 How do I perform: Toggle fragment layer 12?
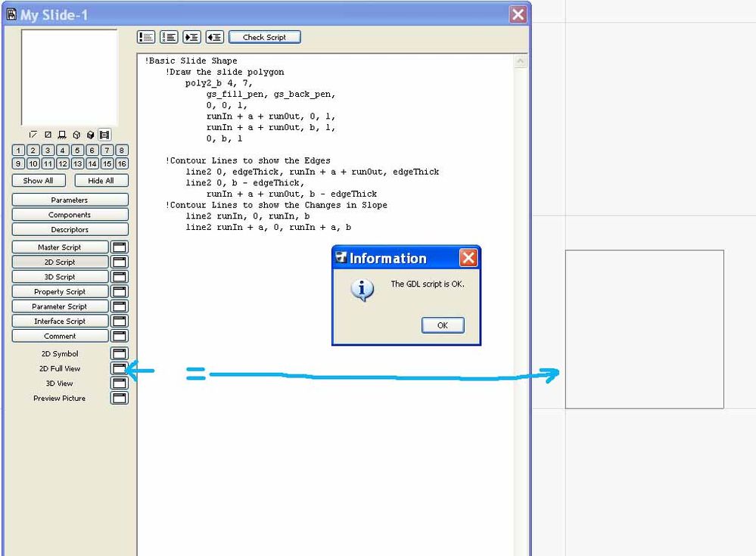click(x=62, y=164)
